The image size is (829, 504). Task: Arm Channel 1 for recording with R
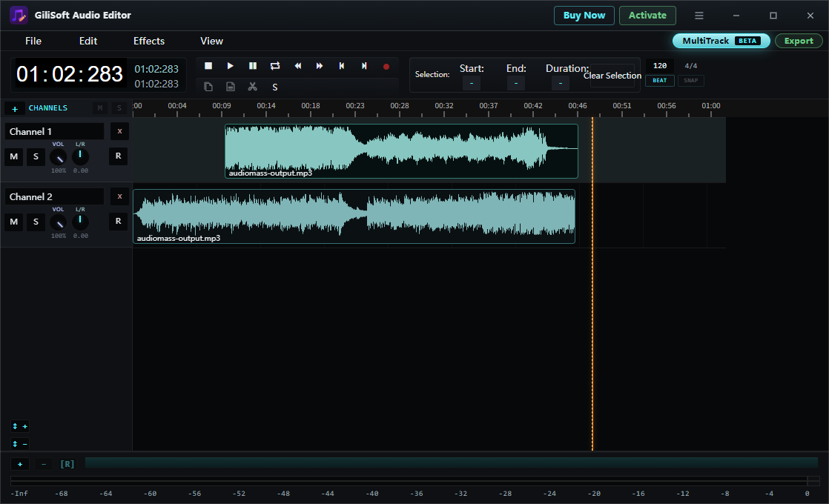119,156
